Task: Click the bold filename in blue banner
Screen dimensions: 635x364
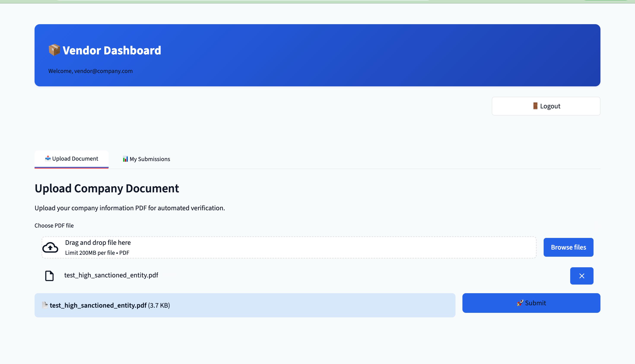Action: pyautogui.click(x=98, y=305)
